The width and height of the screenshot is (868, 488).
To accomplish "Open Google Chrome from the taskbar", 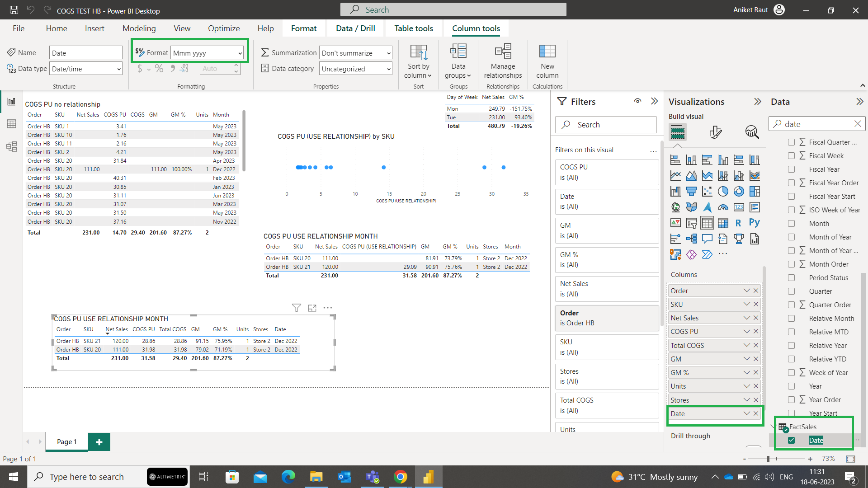I will click(400, 477).
